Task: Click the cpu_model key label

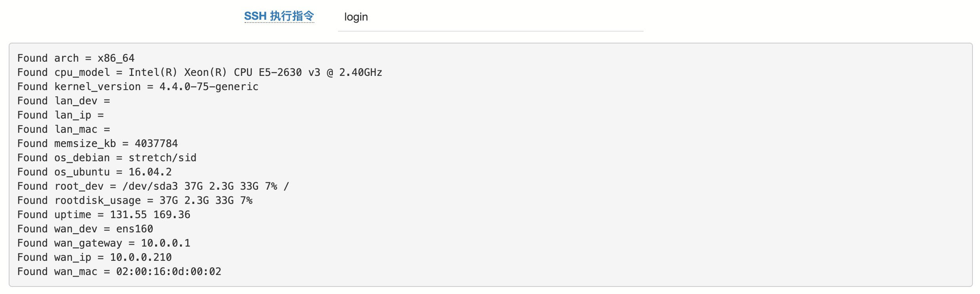Action: (82, 73)
